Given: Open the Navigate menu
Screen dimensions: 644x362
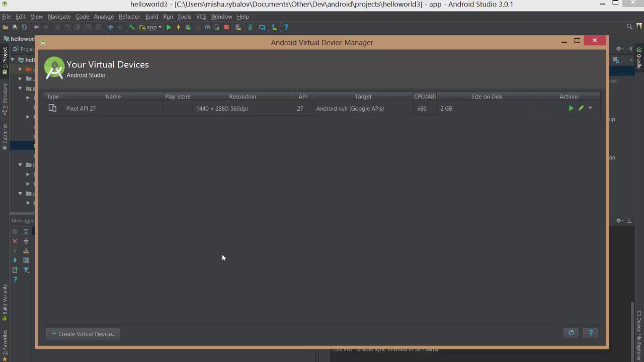Looking at the screenshot, I should 59,17.
